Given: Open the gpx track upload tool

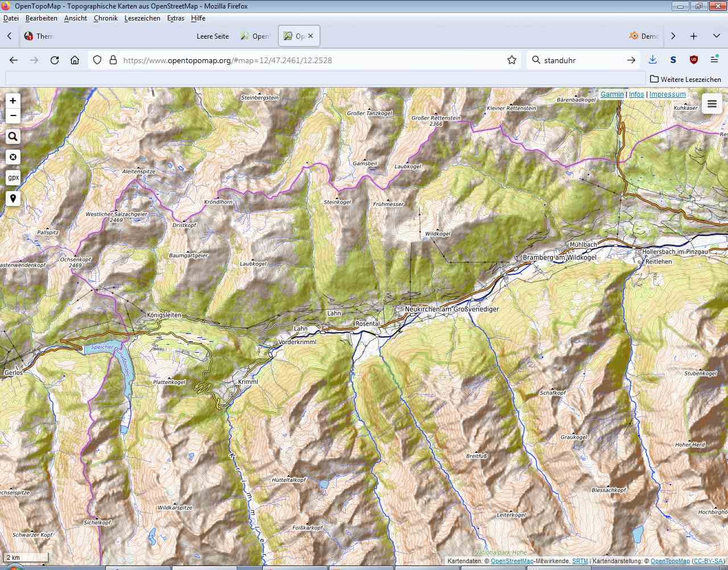Looking at the screenshot, I should (13, 177).
